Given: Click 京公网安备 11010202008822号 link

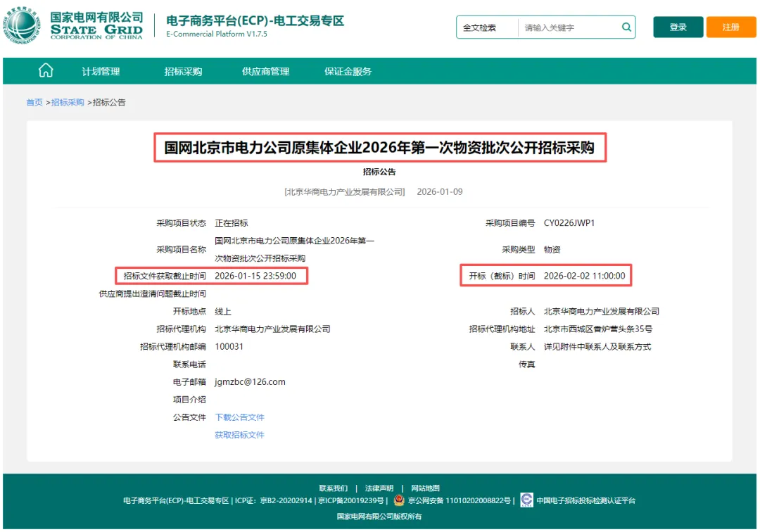Looking at the screenshot, I should point(459,500).
